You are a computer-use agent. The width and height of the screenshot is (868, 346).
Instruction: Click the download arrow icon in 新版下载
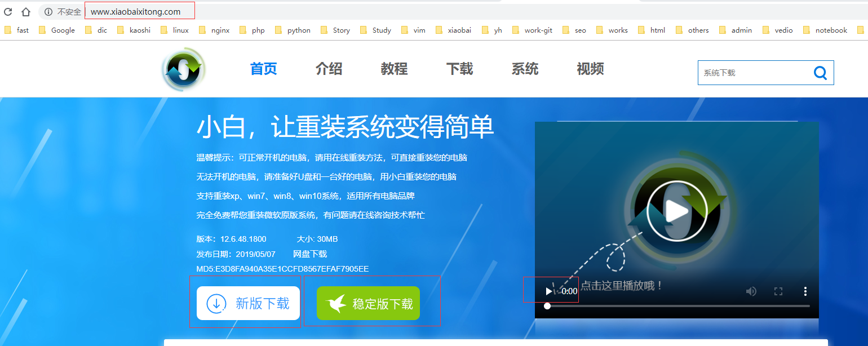pos(216,303)
